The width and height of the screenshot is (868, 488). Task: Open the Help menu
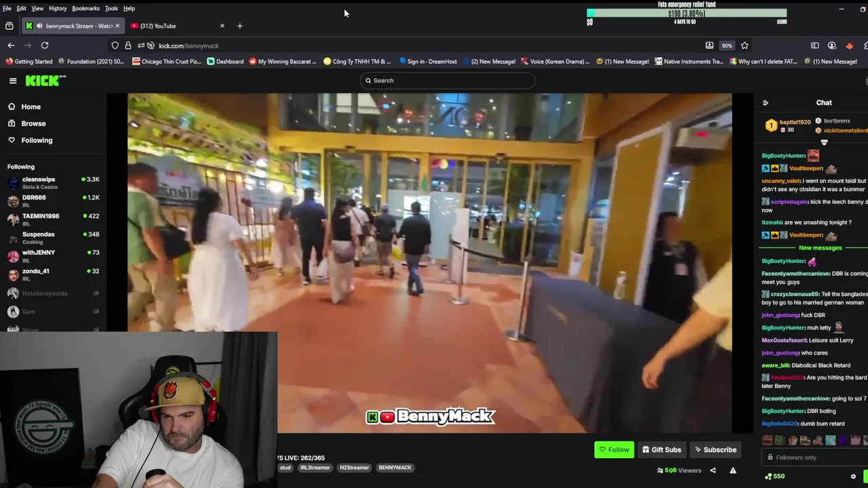(x=129, y=8)
